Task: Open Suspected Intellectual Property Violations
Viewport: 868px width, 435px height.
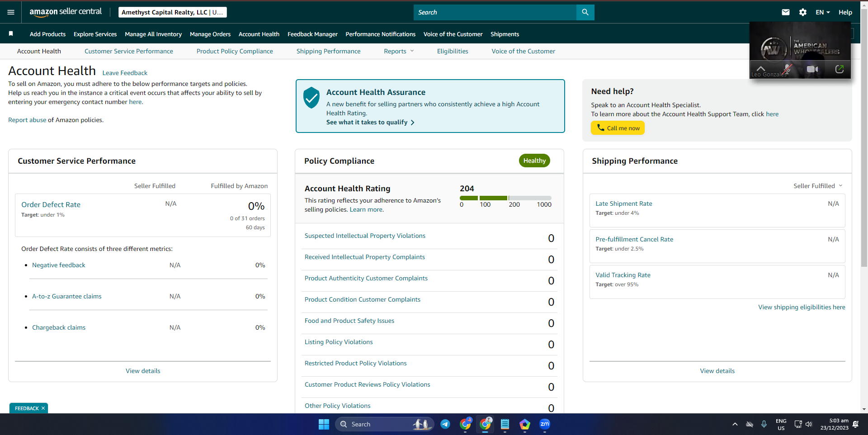Action: click(x=365, y=236)
